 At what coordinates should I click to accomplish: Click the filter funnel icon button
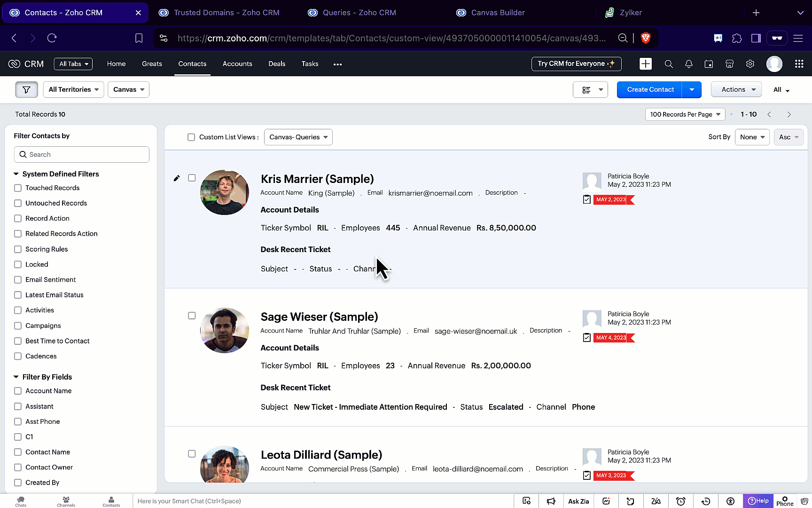[x=26, y=89]
